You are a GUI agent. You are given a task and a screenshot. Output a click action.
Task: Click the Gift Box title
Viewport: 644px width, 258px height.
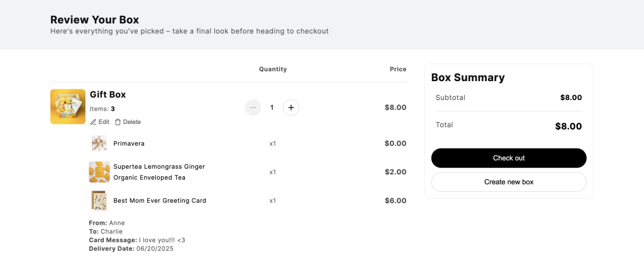108,94
